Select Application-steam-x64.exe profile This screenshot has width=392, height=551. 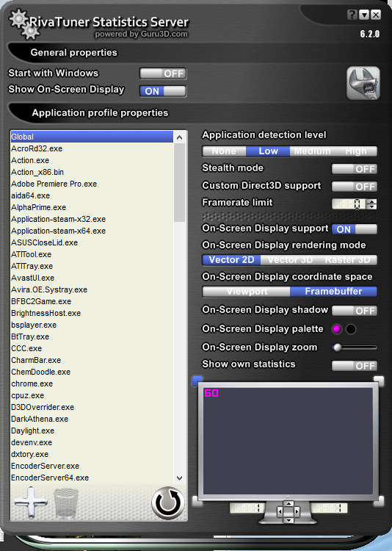(x=92, y=231)
